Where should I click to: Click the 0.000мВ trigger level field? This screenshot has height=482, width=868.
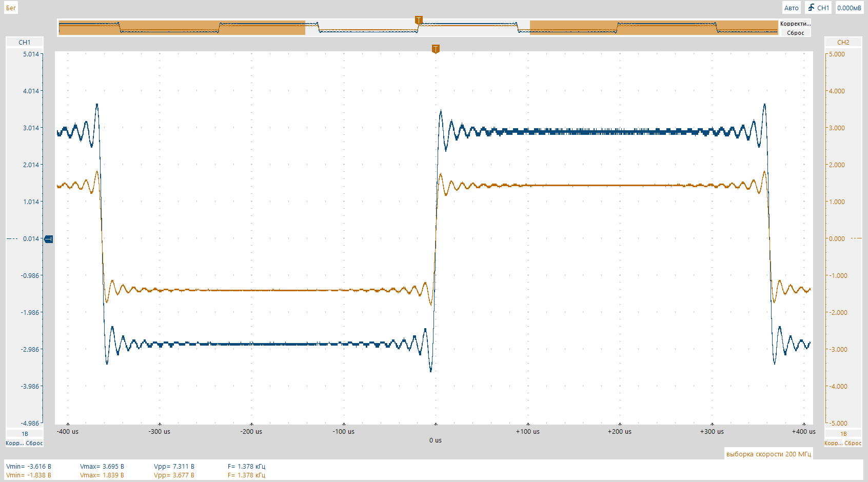[x=849, y=8]
